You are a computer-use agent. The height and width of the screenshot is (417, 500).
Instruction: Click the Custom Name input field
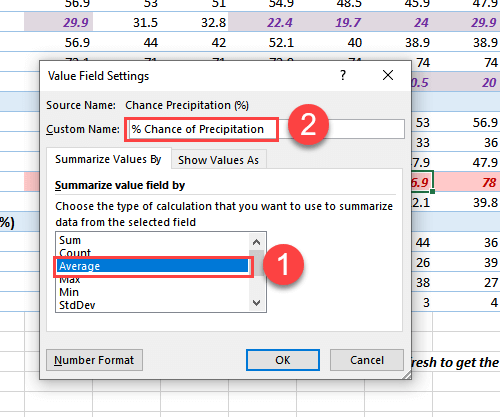(x=266, y=129)
